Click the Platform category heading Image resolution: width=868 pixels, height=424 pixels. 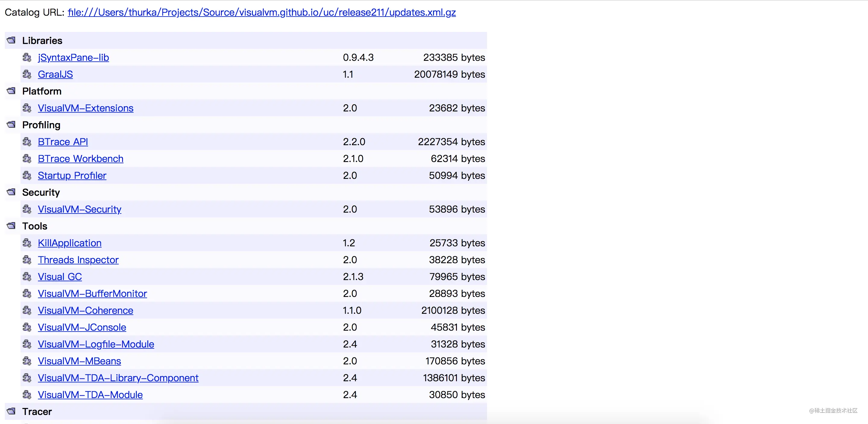tap(42, 91)
